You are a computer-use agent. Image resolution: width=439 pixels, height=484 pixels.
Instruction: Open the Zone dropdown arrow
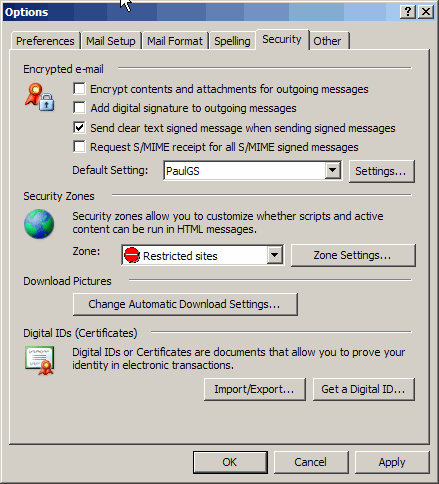[274, 255]
